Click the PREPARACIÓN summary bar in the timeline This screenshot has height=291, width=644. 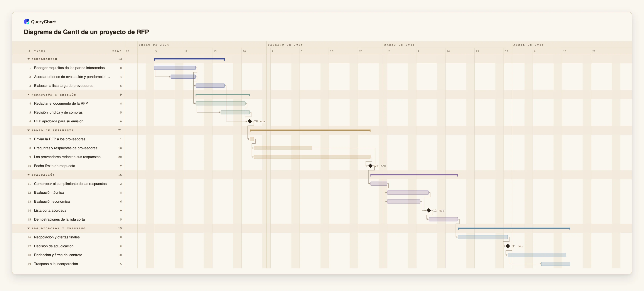click(x=189, y=59)
